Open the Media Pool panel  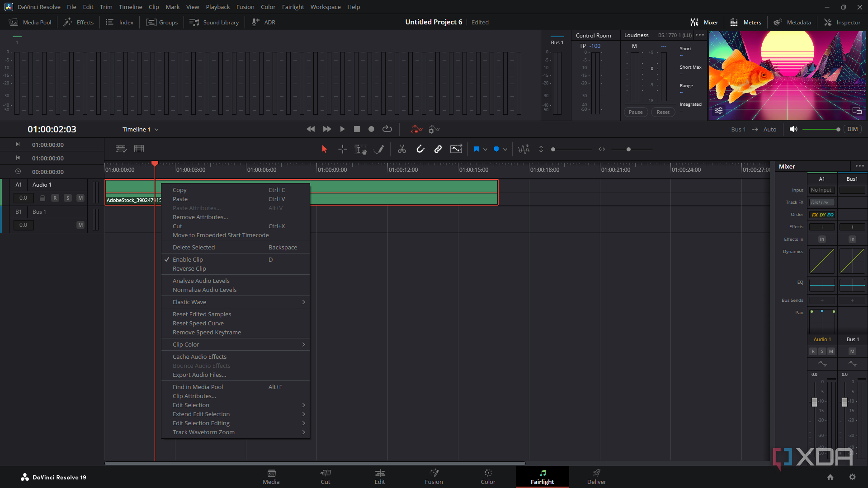[x=31, y=22]
